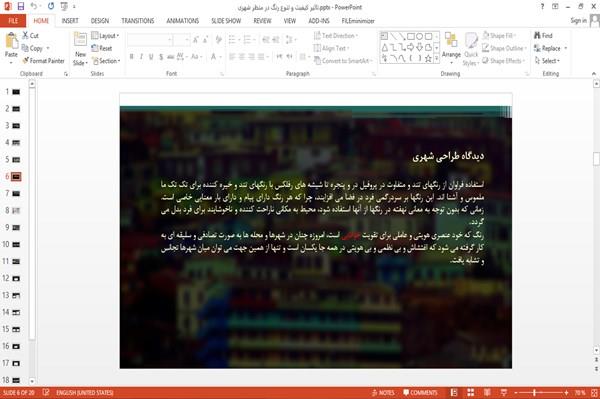Click the Cut command
Viewport: 600px width, 399px height.
[x=30, y=35]
